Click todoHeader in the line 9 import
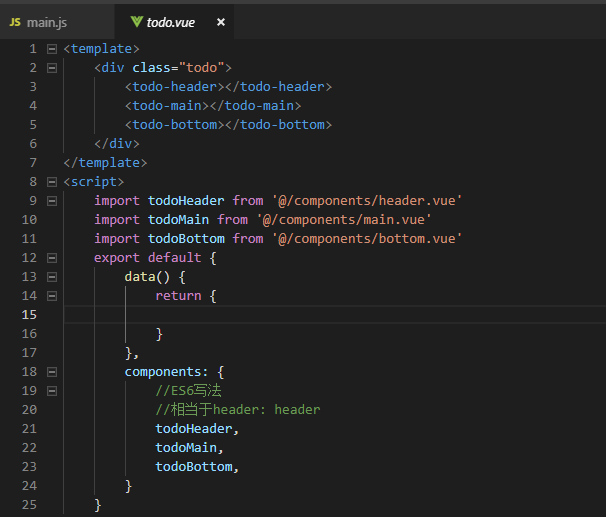606x517 pixels. (x=186, y=201)
